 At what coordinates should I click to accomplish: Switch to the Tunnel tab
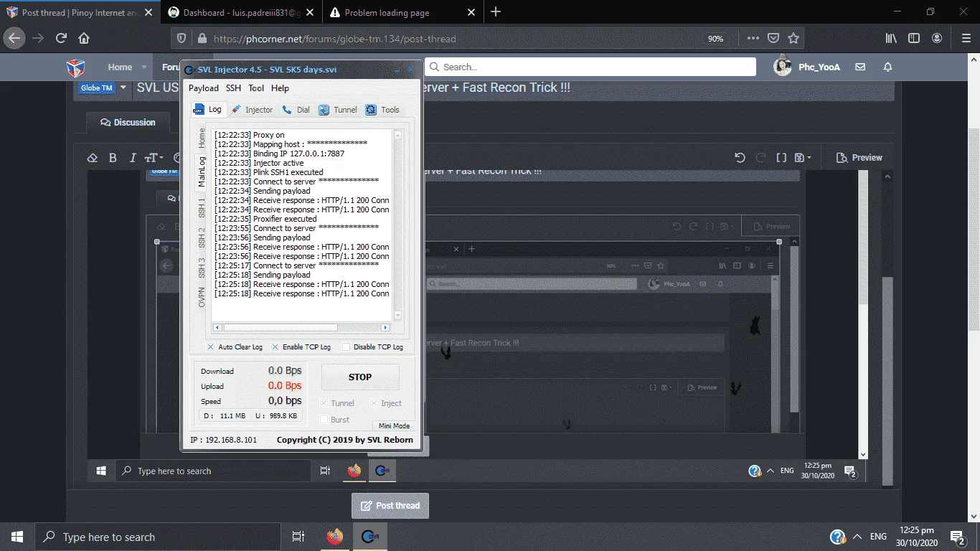click(337, 110)
